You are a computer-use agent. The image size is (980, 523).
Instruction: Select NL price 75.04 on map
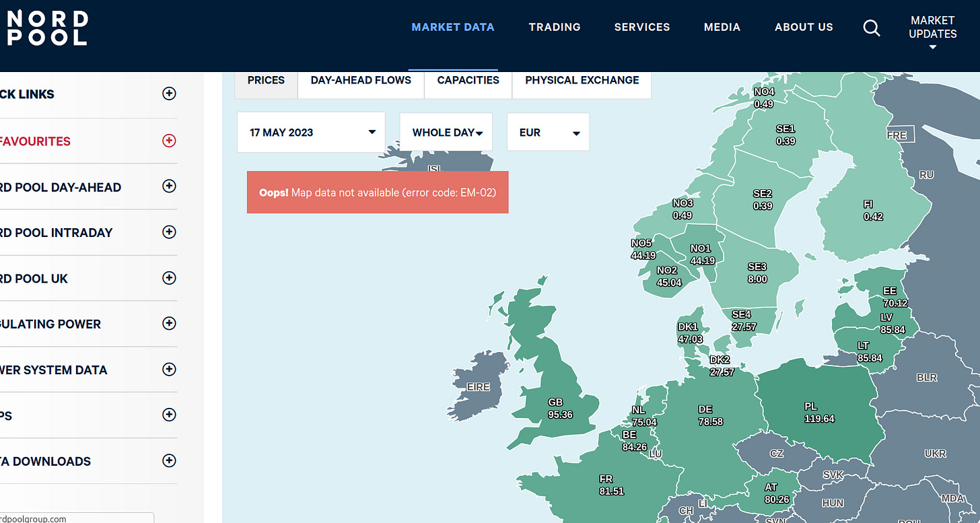pos(644,422)
